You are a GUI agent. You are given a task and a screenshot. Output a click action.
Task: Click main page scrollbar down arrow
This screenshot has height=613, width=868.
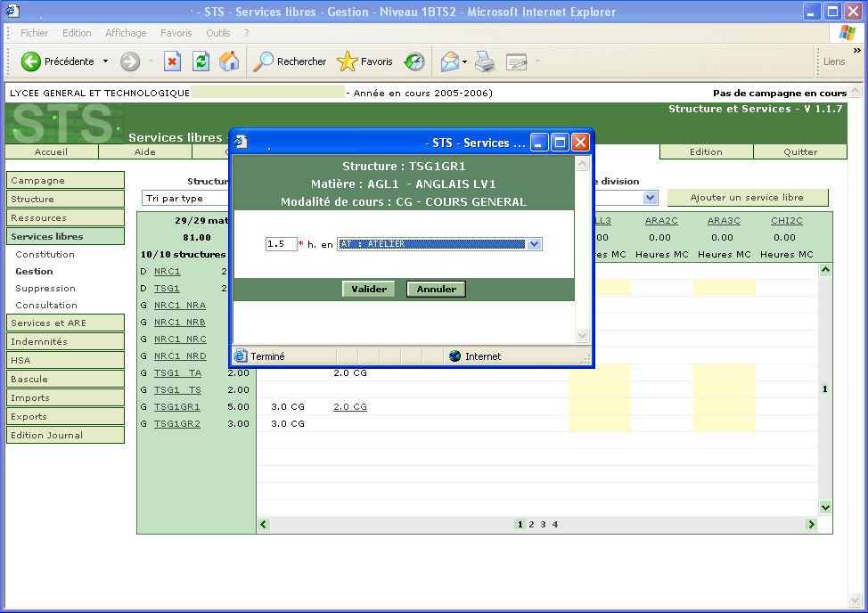[x=856, y=601]
